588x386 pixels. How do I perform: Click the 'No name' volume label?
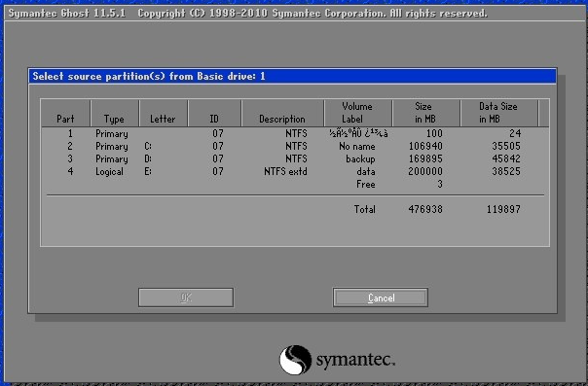[357, 146]
